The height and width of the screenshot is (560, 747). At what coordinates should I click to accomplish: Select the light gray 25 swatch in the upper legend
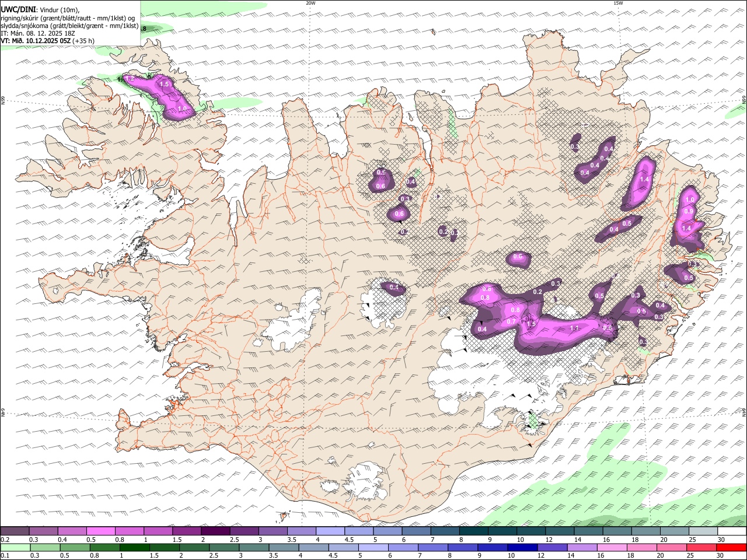[x=703, y=531]
